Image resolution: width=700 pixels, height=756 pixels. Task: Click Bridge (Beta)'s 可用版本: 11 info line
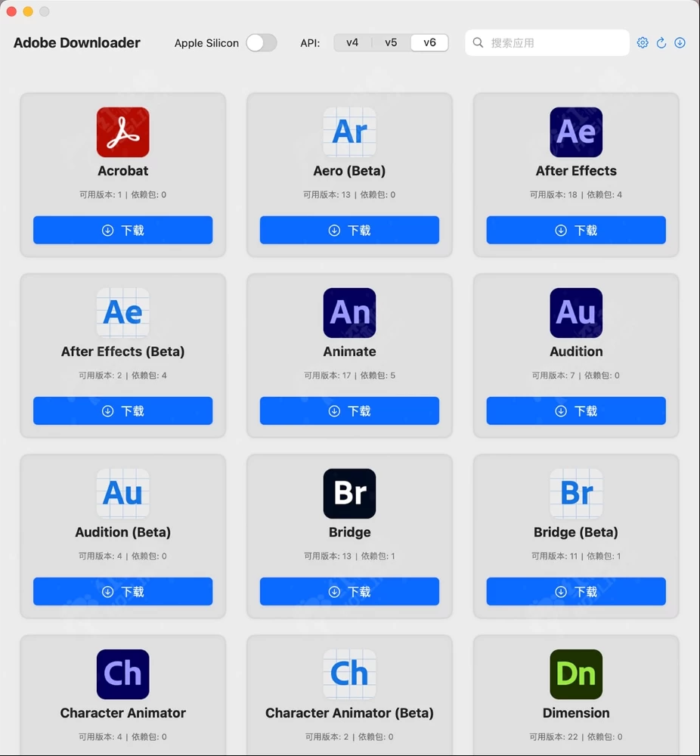point(576,556)
